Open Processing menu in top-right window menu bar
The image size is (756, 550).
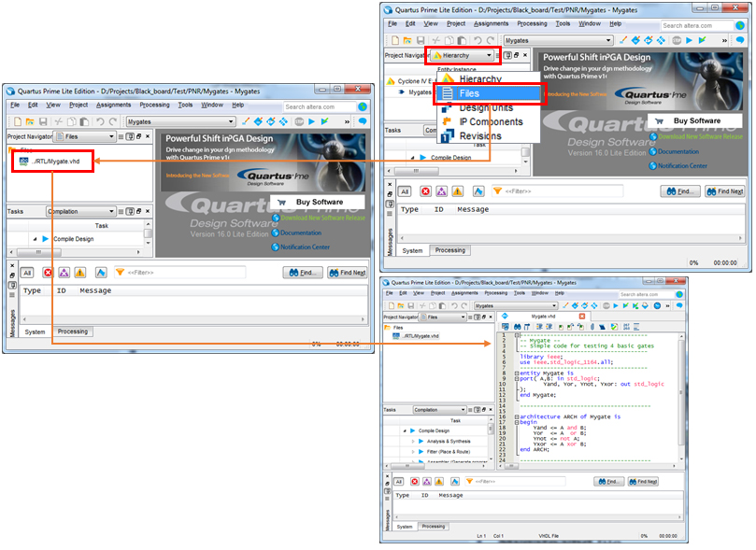pyautogui.click(x=532, y=23)
